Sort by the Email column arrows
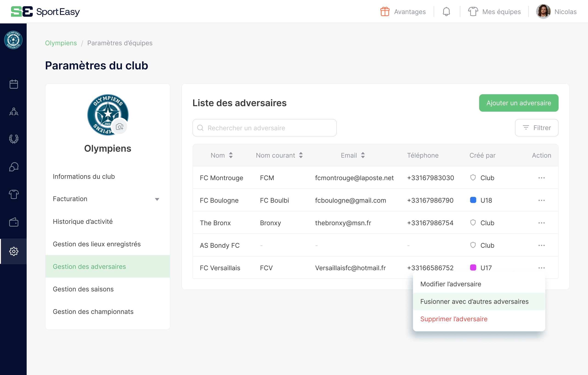Screen dimensions: 588x375 pyautogui.click(x=363, y=155)
